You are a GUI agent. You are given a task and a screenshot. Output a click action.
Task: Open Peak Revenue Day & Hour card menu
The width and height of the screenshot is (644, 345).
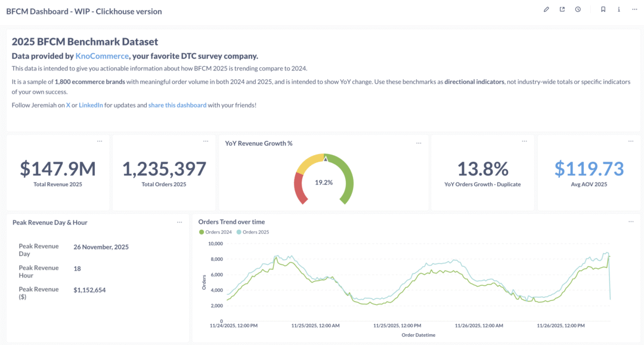tap(179, 222)
